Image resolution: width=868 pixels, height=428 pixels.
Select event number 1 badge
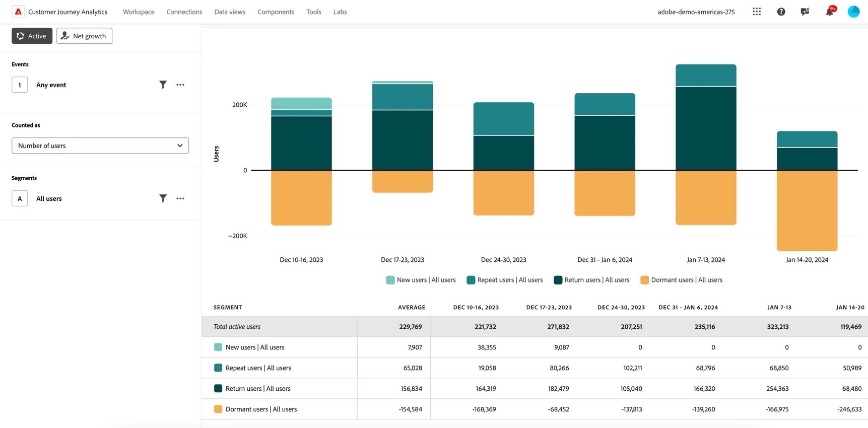click(x=20, y=85)
